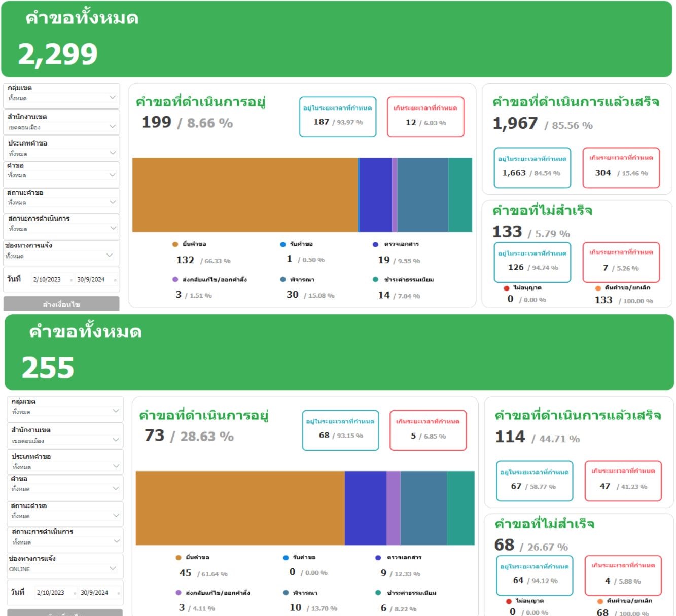
Task: Click the steel-blue พิจารณา legend dot with 30 / 15.08 %
Action: click(283, 279)
